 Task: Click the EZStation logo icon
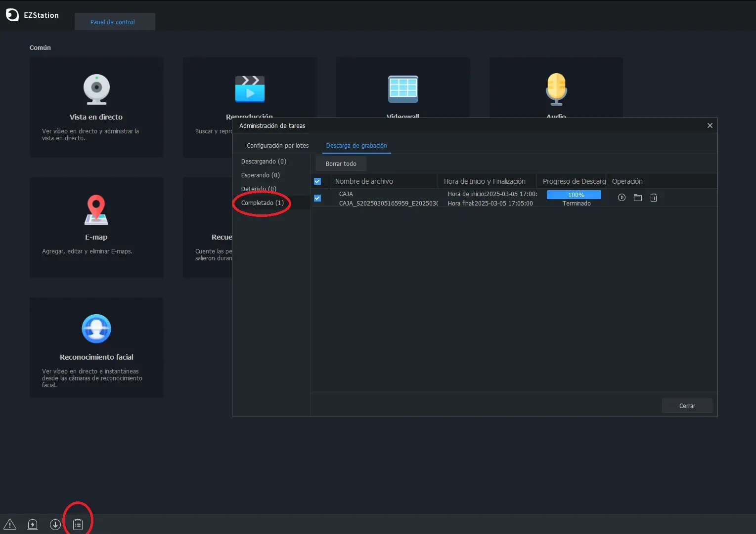12,15
